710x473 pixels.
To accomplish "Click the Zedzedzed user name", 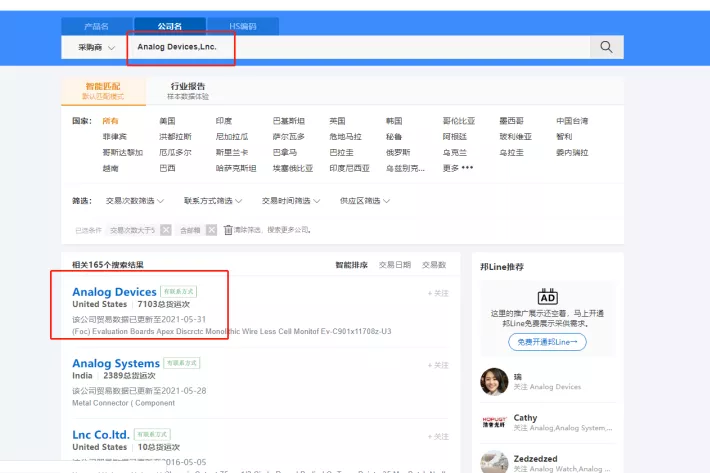I will (535, 459).
